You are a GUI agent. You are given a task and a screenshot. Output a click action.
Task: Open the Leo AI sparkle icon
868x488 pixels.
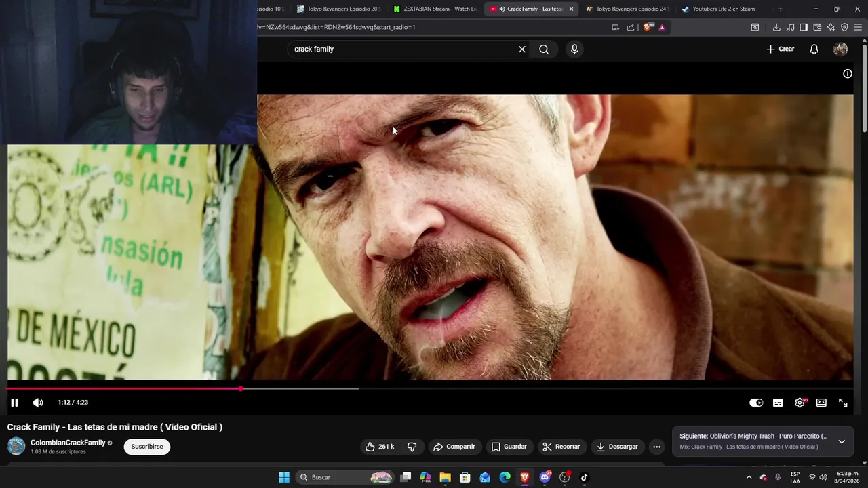pyautogui.click(x=831, y=27)
